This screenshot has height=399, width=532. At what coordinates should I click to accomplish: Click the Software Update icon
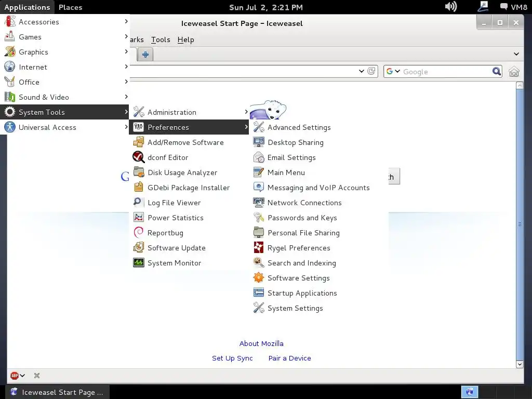138,248
